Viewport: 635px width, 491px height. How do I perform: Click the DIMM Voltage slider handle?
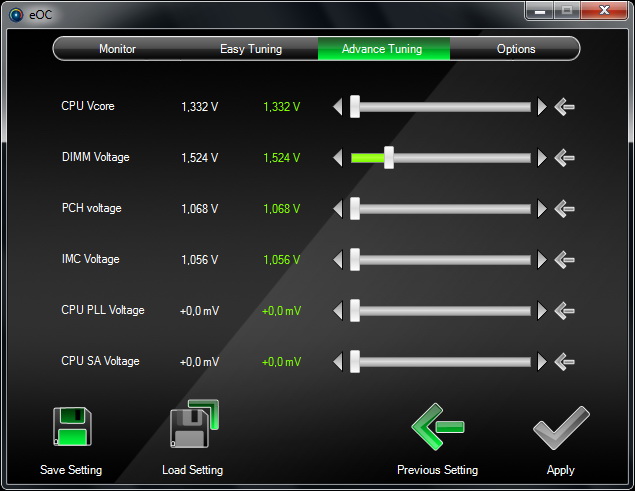pyautogui.click(x=389, y=158)
